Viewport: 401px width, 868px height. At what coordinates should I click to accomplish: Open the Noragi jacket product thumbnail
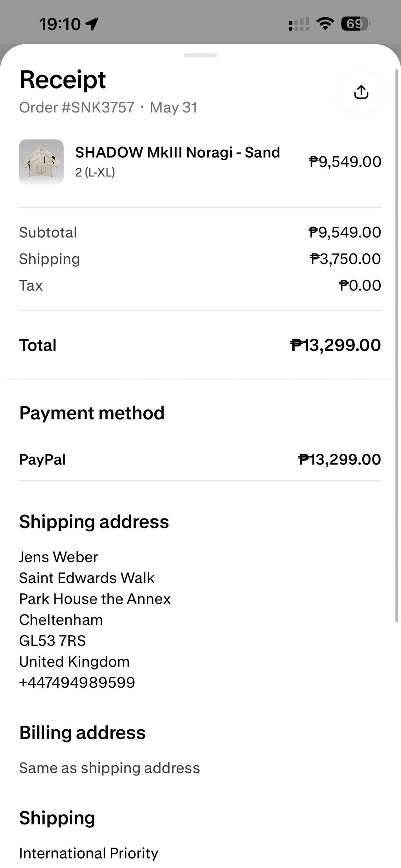coord(41,162)
